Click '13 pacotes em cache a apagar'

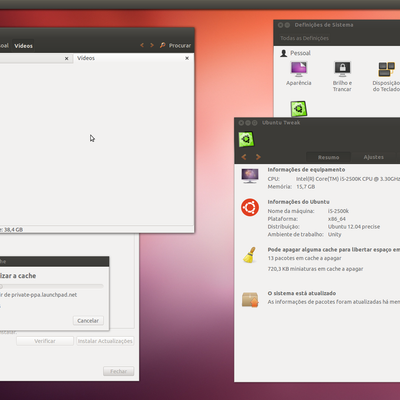point(304,258)
